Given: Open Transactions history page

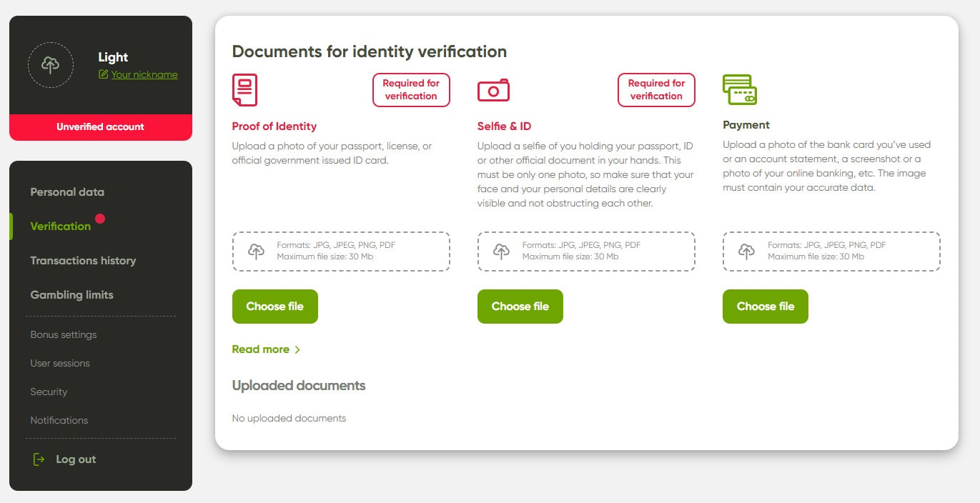Looking at the screenshot, I should click(83, 261).
